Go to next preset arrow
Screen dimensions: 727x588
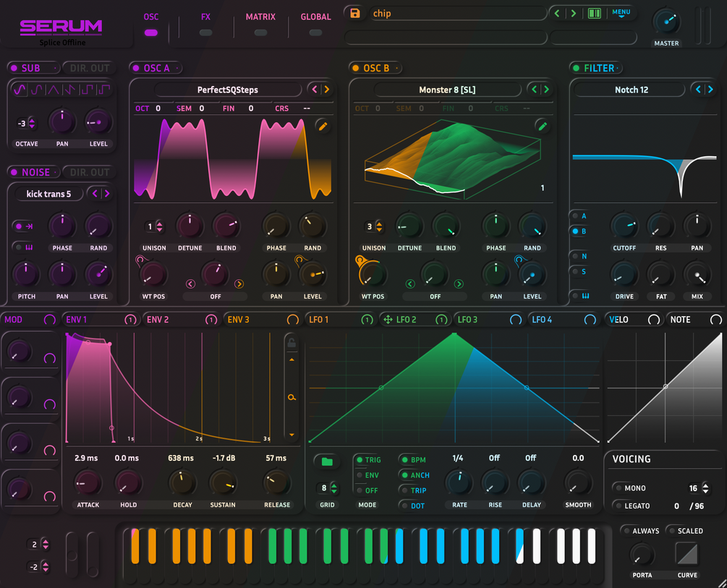point(574,13)
